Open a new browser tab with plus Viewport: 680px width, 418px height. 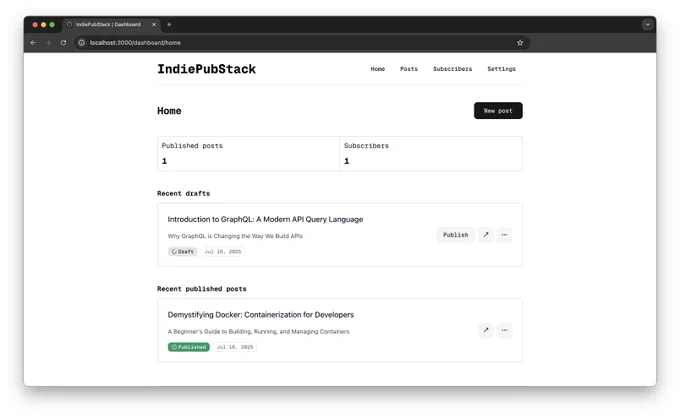[x=169, y=25]
